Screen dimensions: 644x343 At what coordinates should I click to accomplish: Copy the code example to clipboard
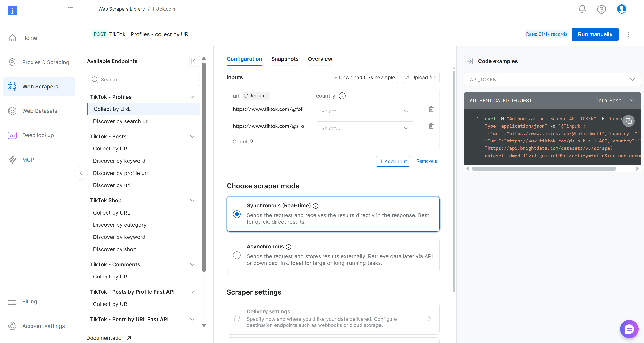click(629, 121)
